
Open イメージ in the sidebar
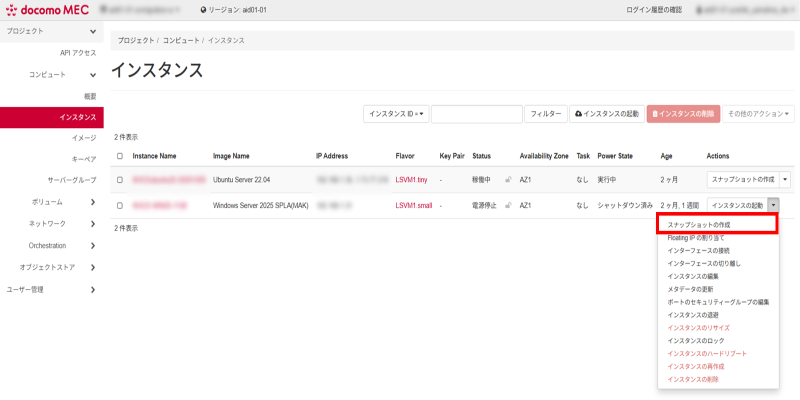(x=84, y=138)
